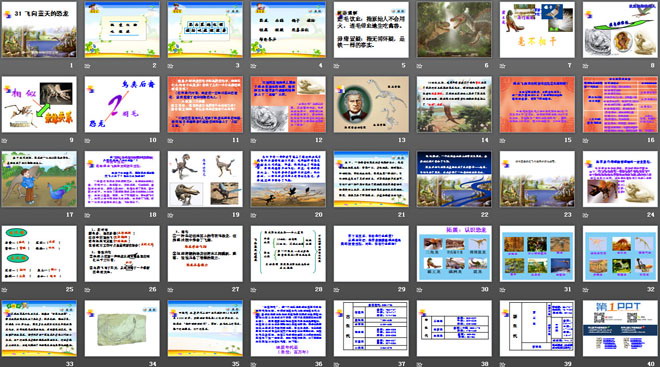660x367 pixels.
Task: Select slide 34 with fossil rock image
Action: click(122, 328)
